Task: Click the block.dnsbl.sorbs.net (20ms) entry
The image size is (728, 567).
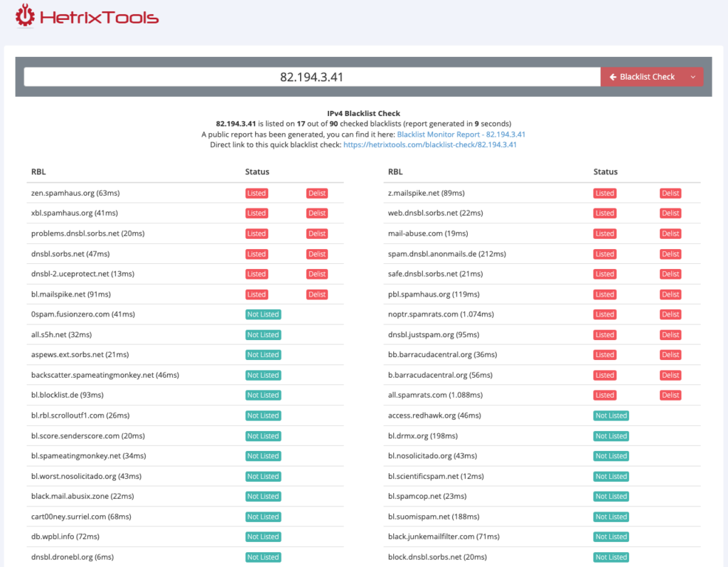Action: coord(437,557)
